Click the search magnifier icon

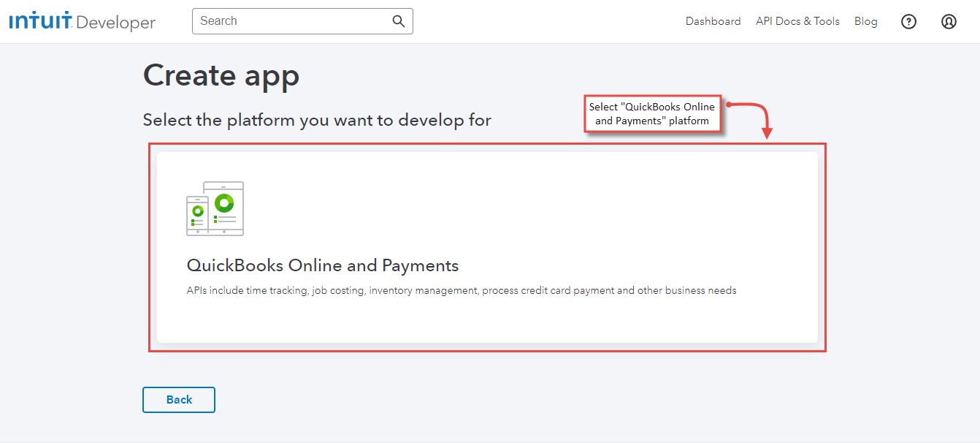[x=399, y=21]
